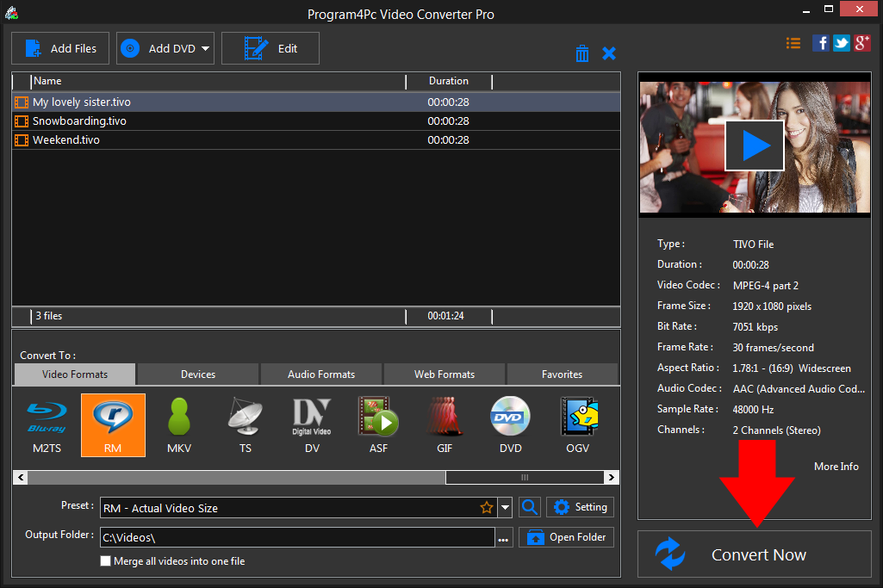Click the Open Folder button
The image size is (883, 588).
point(566,537)
